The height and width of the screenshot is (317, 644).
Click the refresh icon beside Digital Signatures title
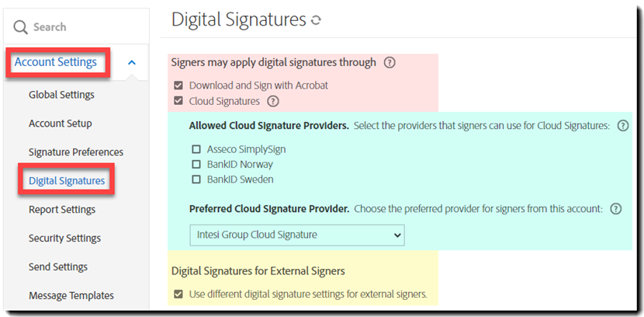pos(316,21)
